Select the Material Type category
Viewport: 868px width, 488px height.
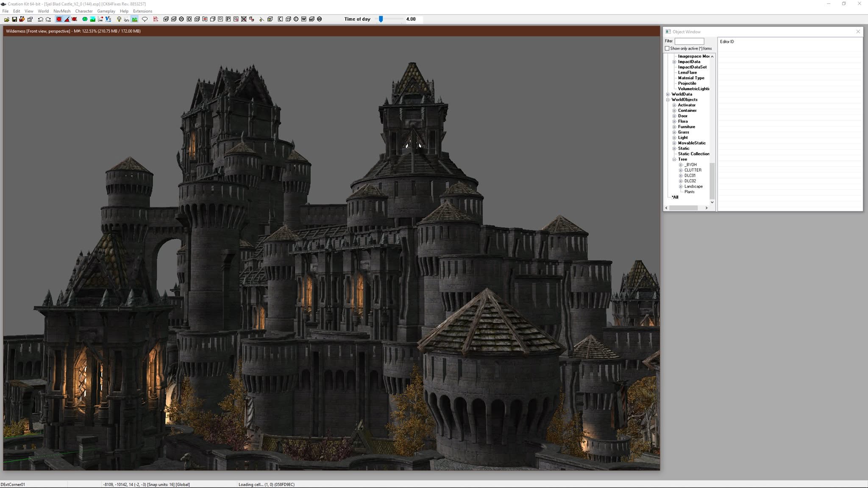coord(691,78)
